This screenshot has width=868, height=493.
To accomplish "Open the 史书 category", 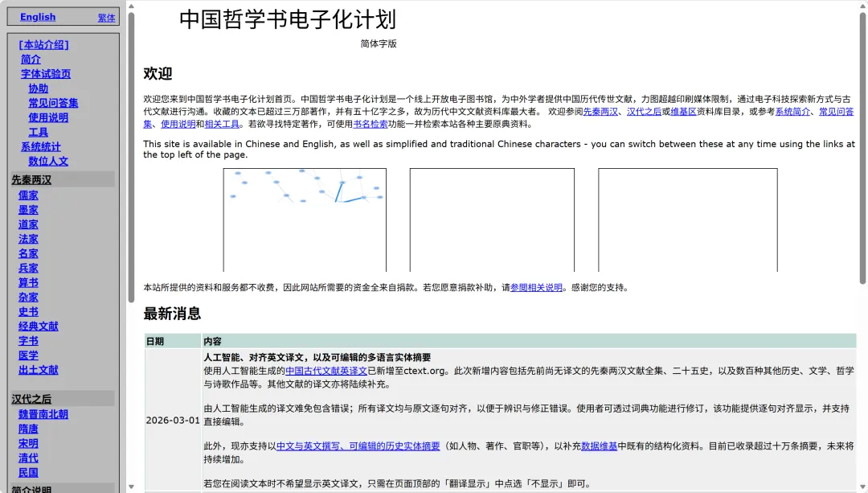I will coord(28,312).
